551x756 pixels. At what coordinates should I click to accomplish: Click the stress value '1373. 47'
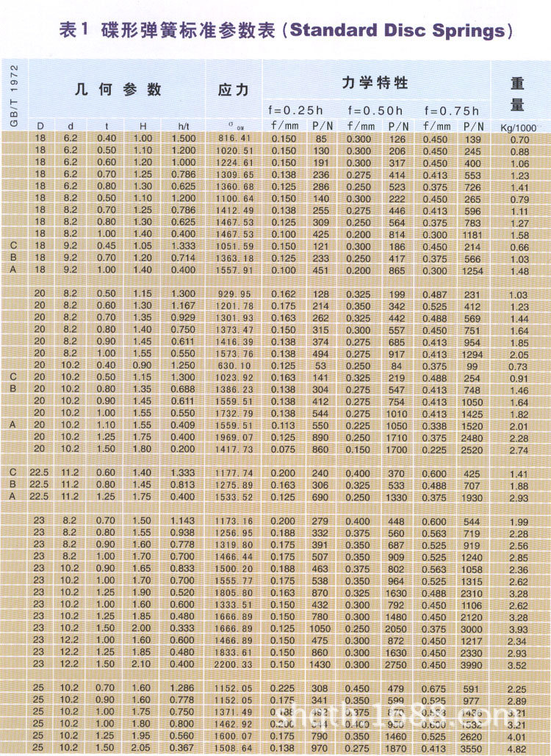(x=234, y=331)
